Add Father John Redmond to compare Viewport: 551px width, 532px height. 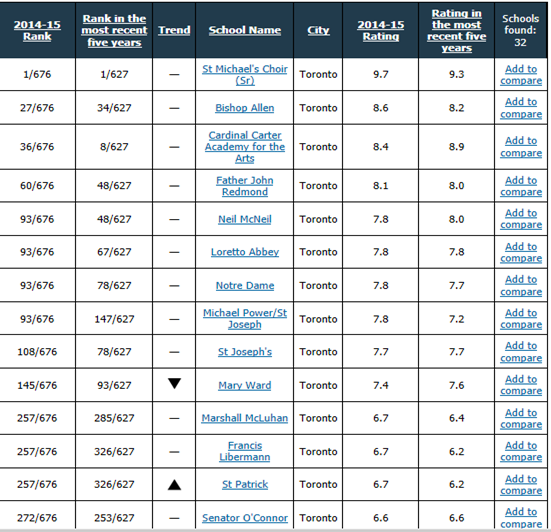[521, 186]
